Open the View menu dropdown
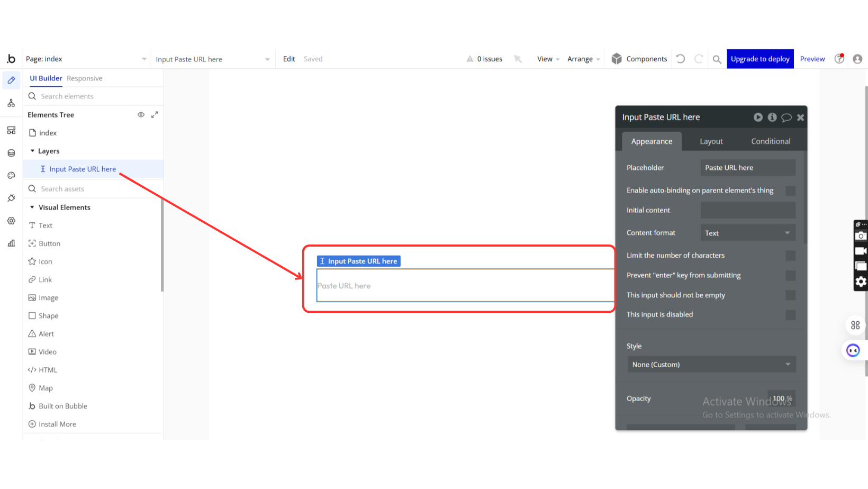The image size is (868, 489). [548, 59]
